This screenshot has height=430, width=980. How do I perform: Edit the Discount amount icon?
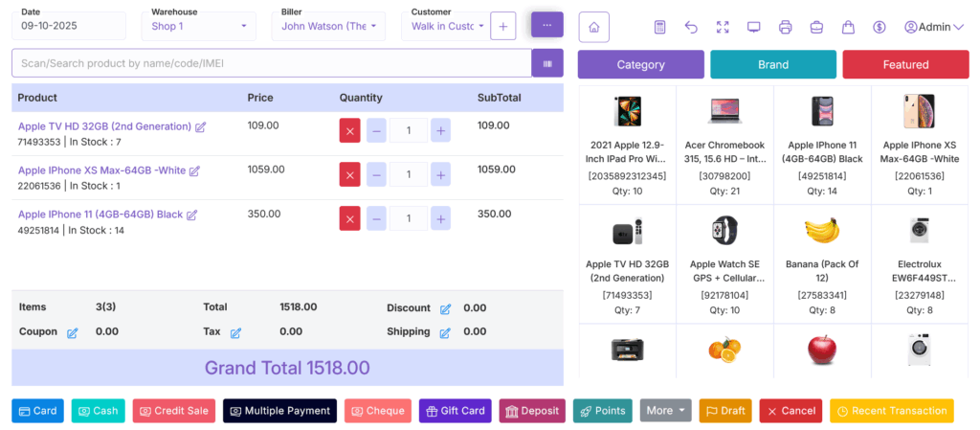(x=445, y=308)
